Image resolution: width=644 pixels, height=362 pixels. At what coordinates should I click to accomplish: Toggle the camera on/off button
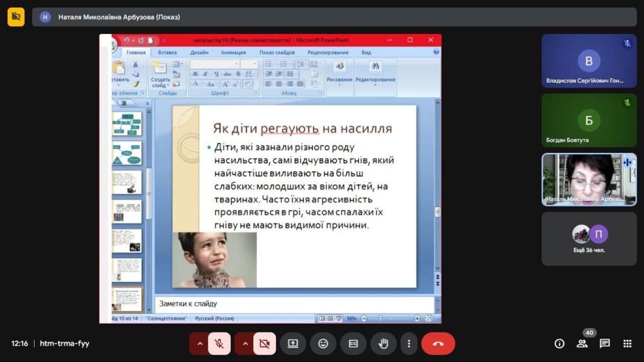pos(264,344)
